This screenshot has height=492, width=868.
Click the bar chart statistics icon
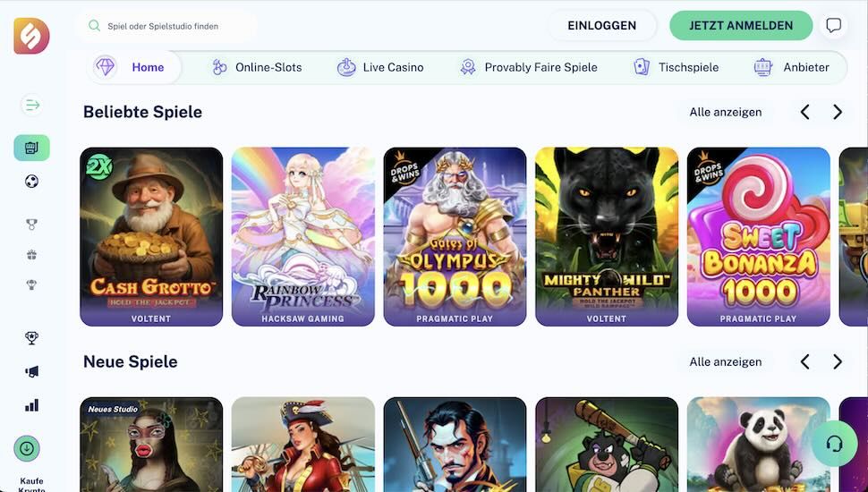click(x=31, y=405)
